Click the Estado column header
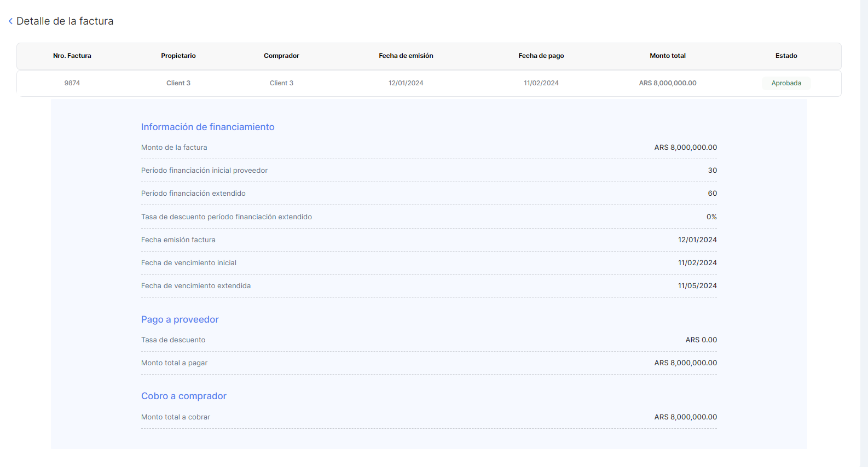This screenshot has width=868, height=467. (786, 56)
